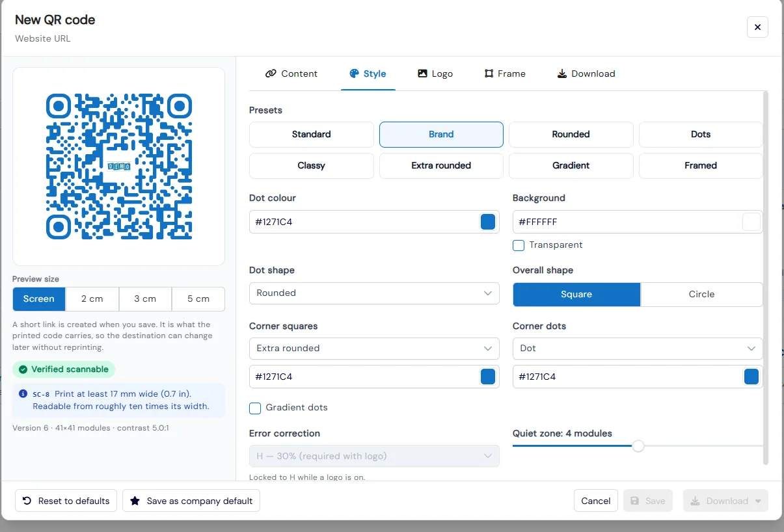The height and width of the screenshot is (532, 784).
Task: Set overall shape to Square
Action: point(576,294)
